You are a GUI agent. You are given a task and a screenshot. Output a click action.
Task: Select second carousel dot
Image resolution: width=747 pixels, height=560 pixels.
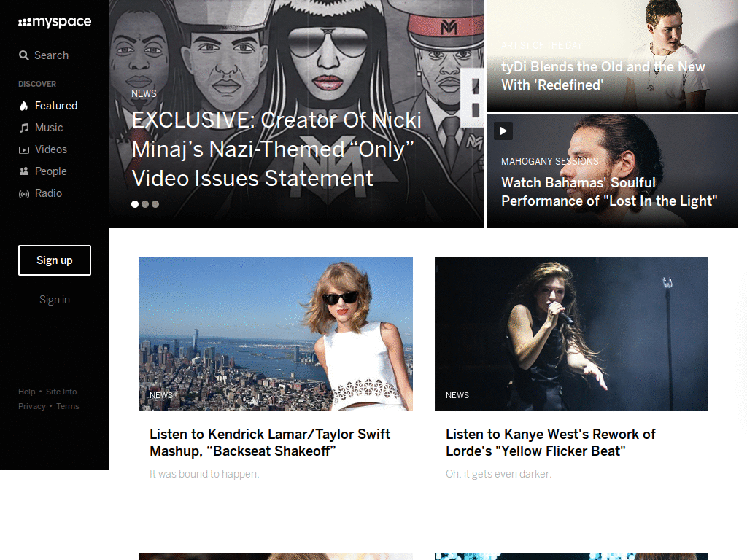click(x=145, y=204)
